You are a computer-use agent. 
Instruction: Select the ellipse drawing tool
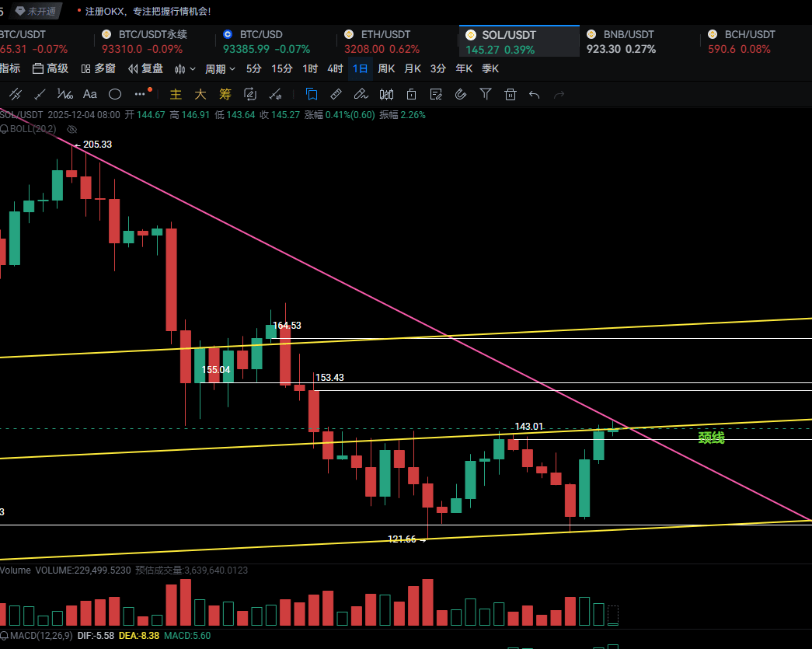tap(115, 95)
